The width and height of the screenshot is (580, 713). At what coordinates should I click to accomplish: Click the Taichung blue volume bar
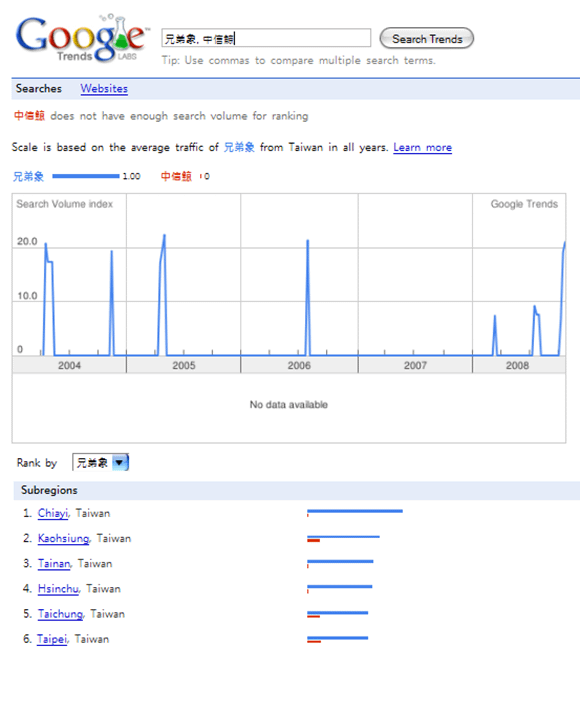338,613
